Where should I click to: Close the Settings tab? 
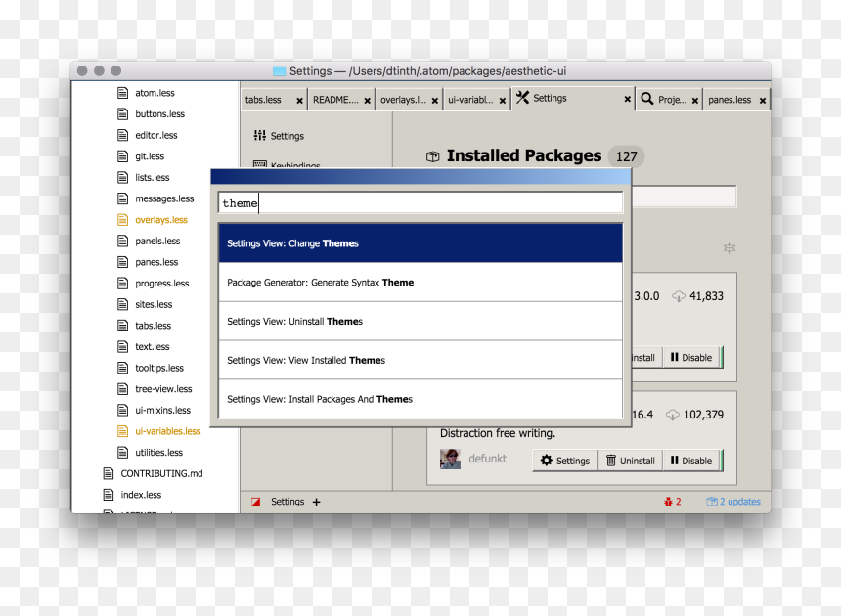pos(627,99)
